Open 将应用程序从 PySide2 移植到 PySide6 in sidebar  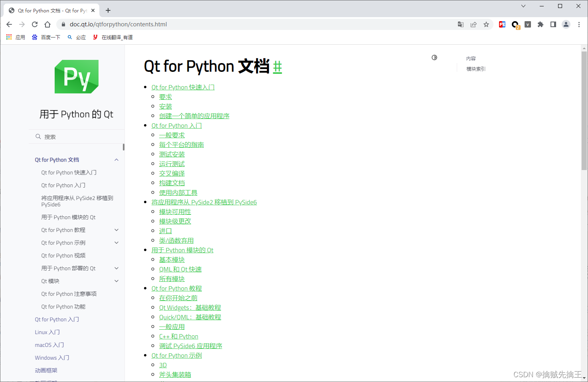77,201
